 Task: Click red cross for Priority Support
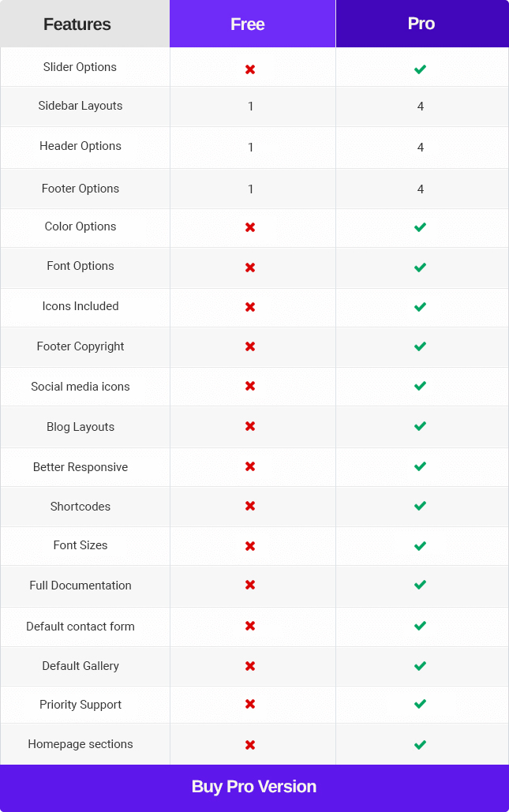[250, 704]
